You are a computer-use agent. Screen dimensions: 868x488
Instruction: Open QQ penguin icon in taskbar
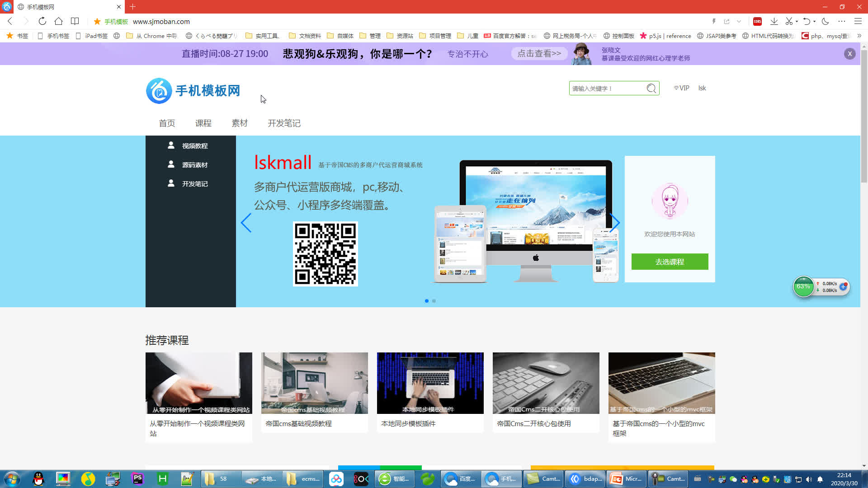coord(38,479)
